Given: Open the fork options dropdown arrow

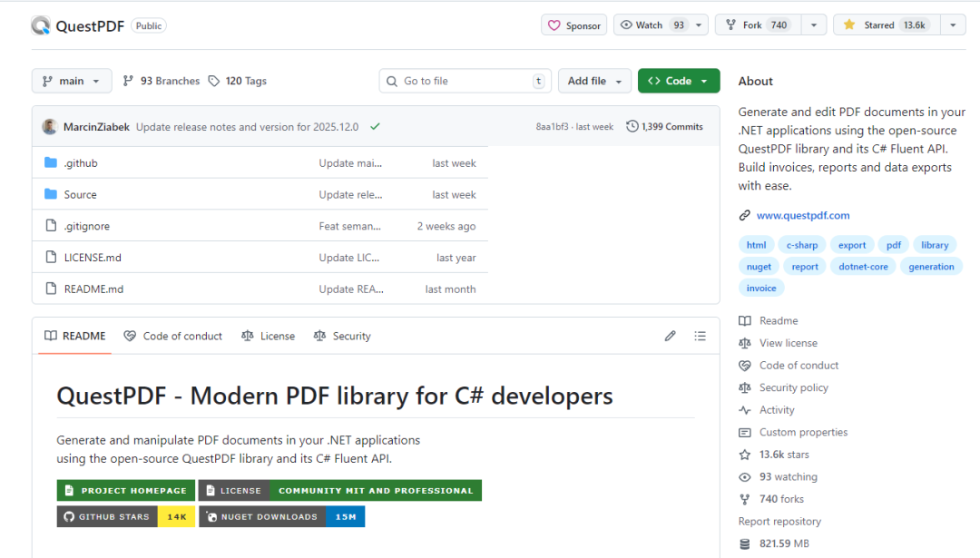Looking at the screenshot, I should (813, 25).
